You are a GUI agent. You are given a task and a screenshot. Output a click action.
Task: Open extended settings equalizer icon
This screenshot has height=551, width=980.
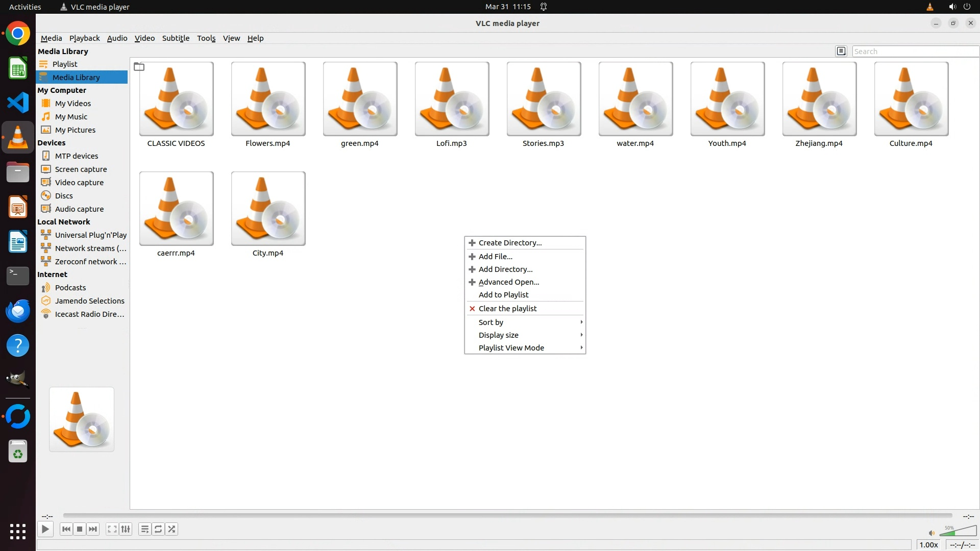pos(126,529)
